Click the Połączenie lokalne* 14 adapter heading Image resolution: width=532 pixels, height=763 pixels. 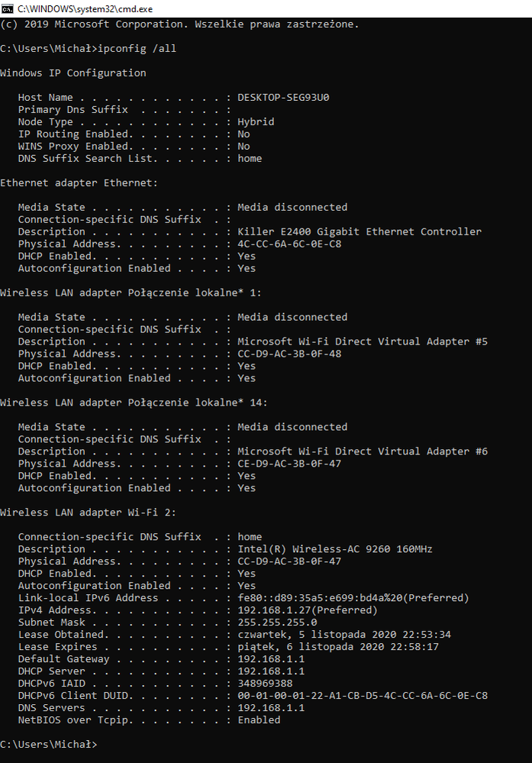pyautogui.click(x=134, y=403)
